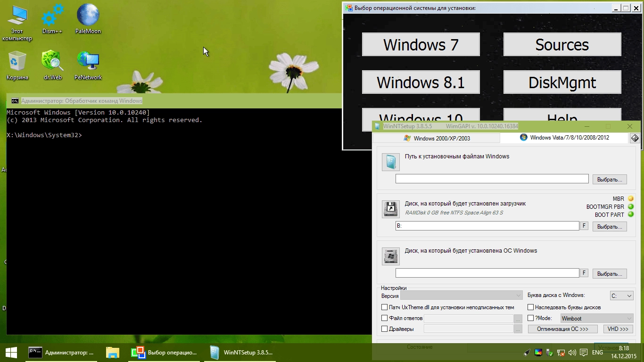This screenshot has width=644, height=362.
Task: Click the BOOT PART green indicator
Action: (x=630, y=214)
